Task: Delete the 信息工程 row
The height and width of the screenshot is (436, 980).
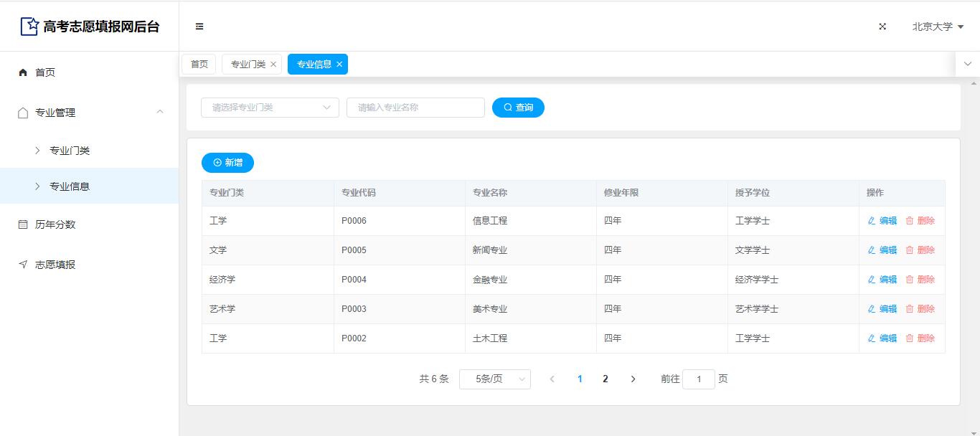Action: (920, 221)
